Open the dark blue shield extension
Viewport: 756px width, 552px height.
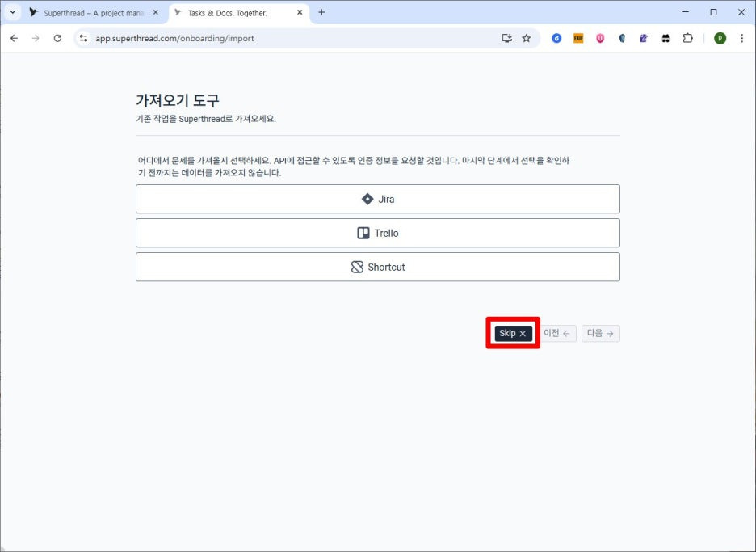pos(622,38)
